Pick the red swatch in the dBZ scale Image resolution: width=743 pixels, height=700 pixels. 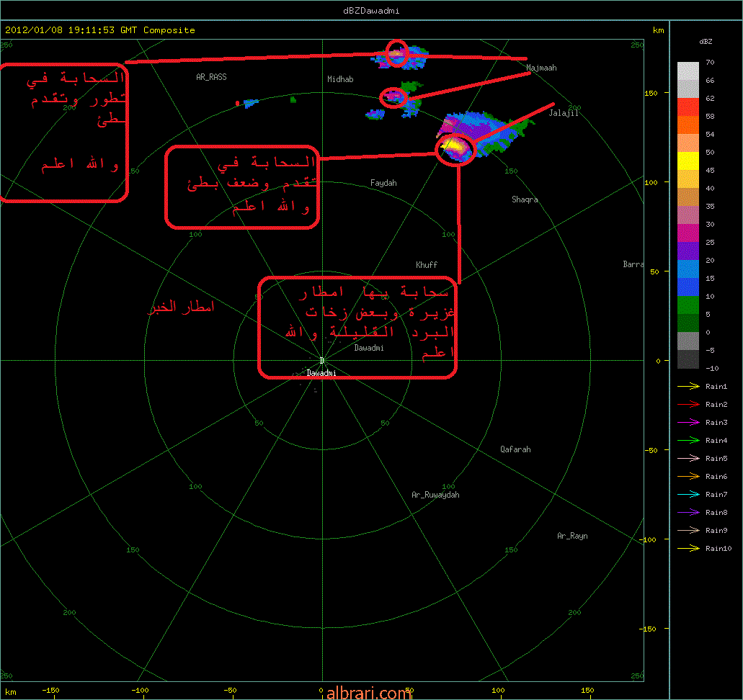coord(688,107)
